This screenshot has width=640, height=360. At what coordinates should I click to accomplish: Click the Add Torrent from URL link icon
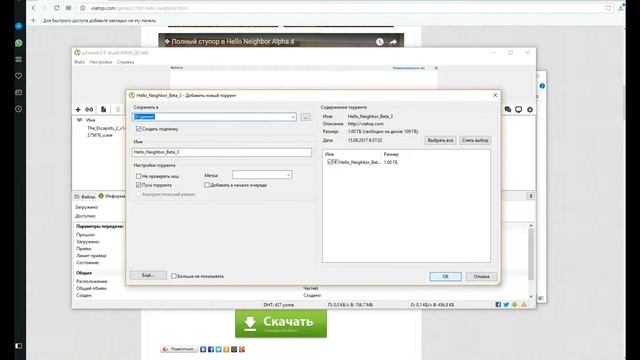[89, 109]
